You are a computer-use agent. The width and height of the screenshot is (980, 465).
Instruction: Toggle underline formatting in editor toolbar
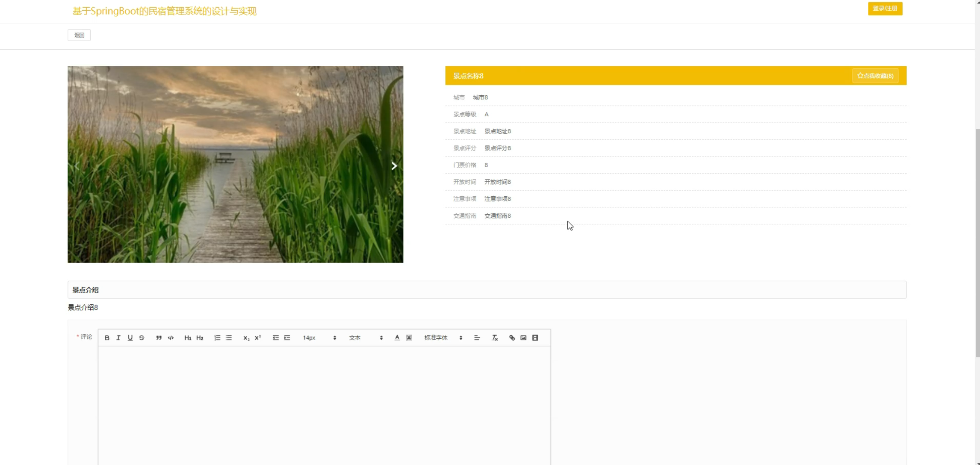pyautogui.click(x=130, y=338)
